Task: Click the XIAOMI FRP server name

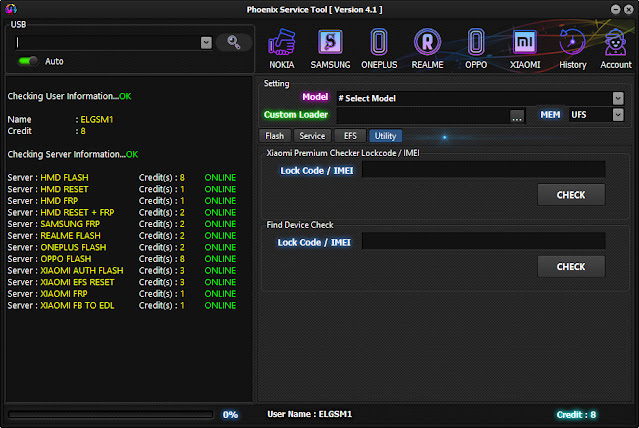Action: (x=64, y=294)
